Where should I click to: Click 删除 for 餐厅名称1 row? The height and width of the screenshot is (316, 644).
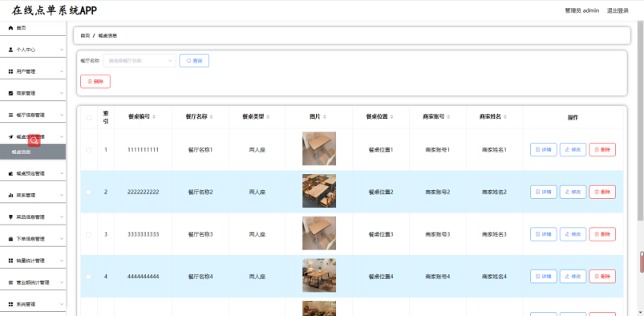click(602, 149)
